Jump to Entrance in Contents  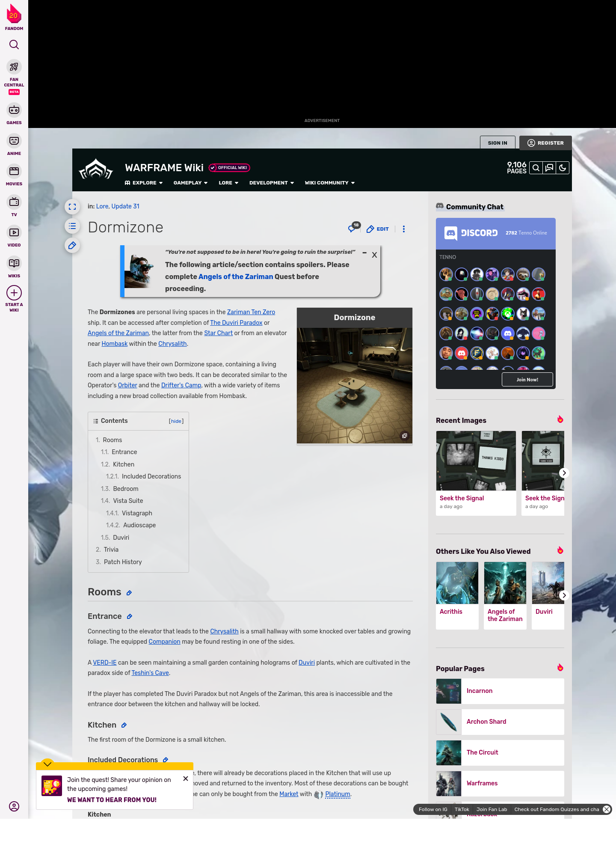pyautogui.click(x=119, y=452)
